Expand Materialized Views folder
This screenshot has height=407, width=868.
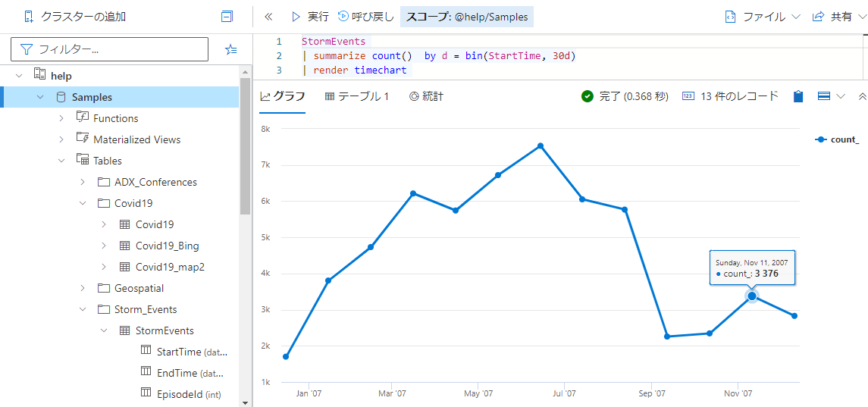61,139
